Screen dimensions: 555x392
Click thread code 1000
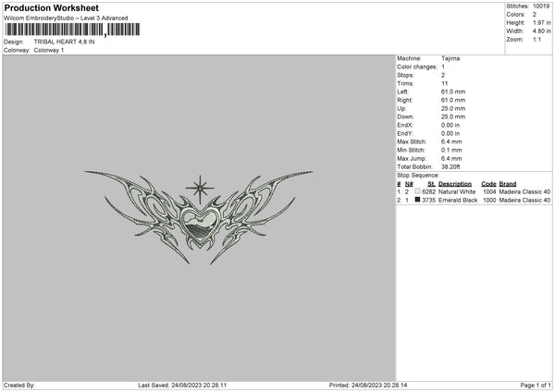click(x=489, y=201)
